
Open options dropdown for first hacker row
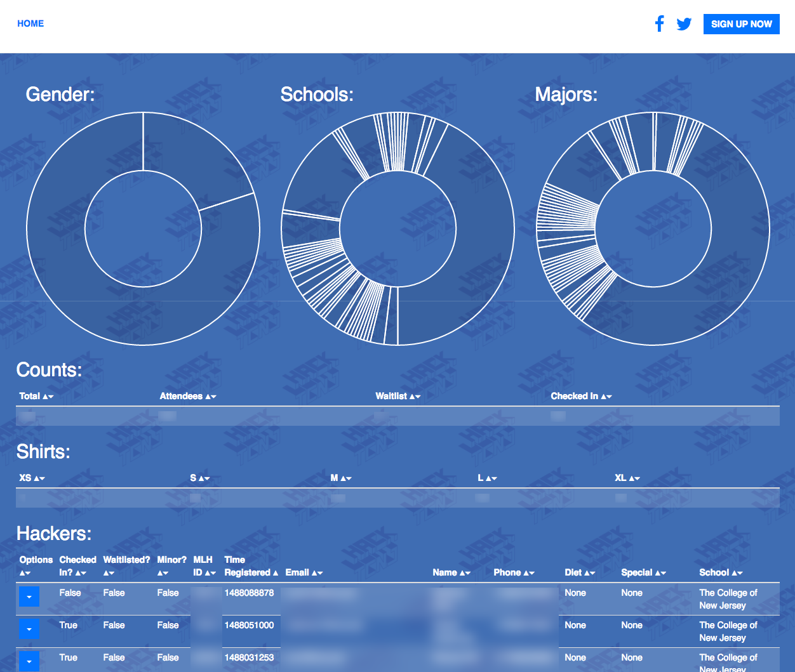29,596
